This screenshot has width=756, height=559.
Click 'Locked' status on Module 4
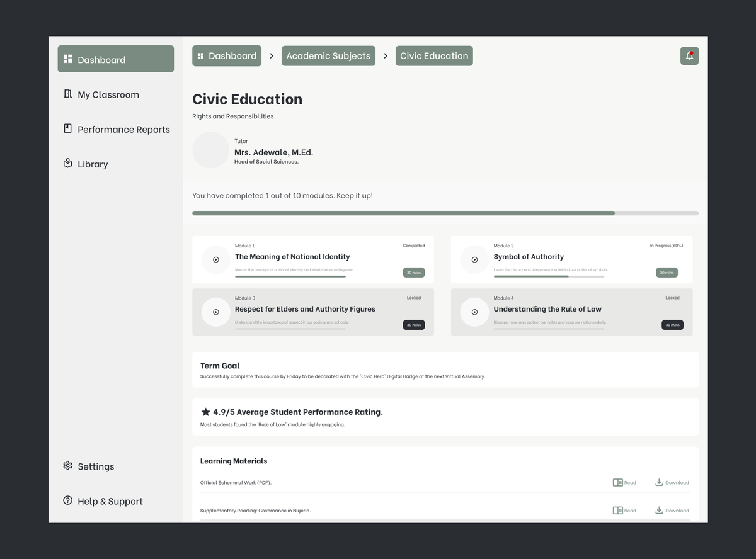[x=673, y=298]
